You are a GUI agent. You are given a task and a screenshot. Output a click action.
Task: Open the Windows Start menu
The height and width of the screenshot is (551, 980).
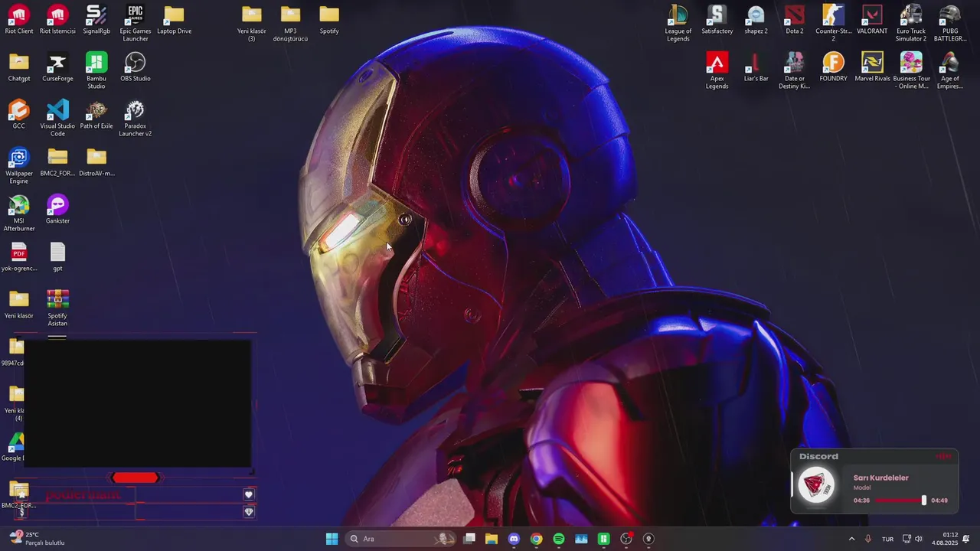[x=332, y=539]
